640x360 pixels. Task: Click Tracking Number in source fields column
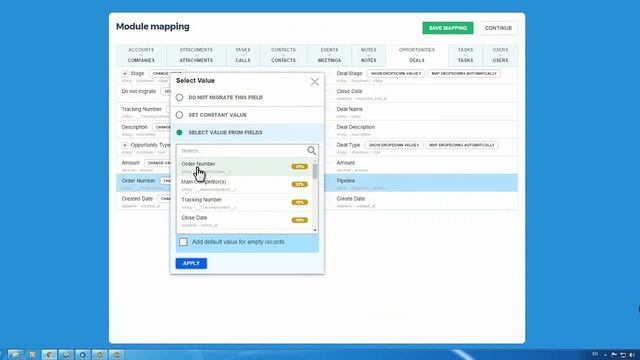click(x=141, y=109)
